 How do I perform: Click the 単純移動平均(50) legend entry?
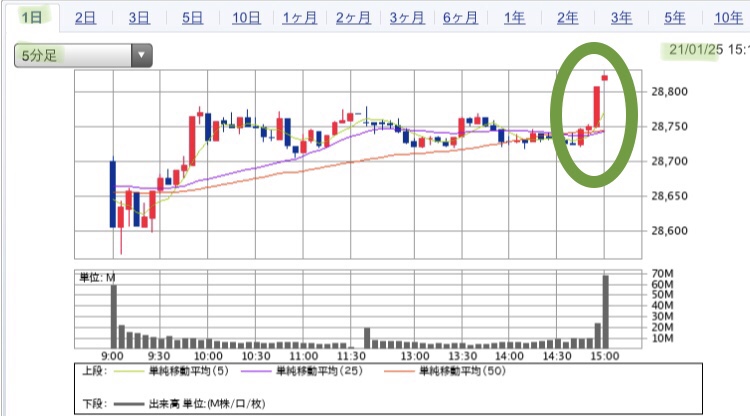point(445,371)
